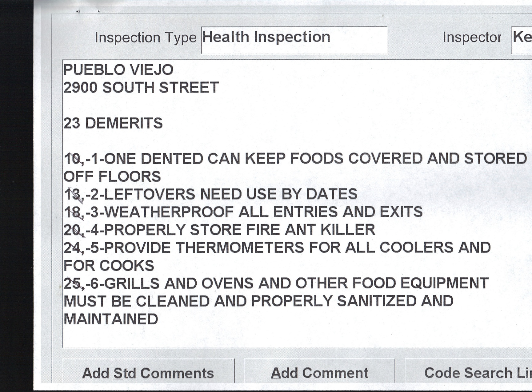Place cursor on the MAINTAINED line
Image resolution: width=532 pixels, height=392 pixels.
[x=111, y=319]
